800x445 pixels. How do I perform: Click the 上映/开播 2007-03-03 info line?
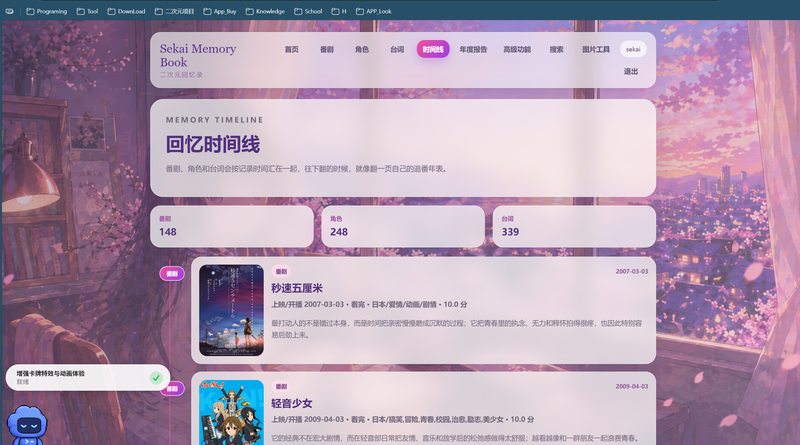(369, 304)
